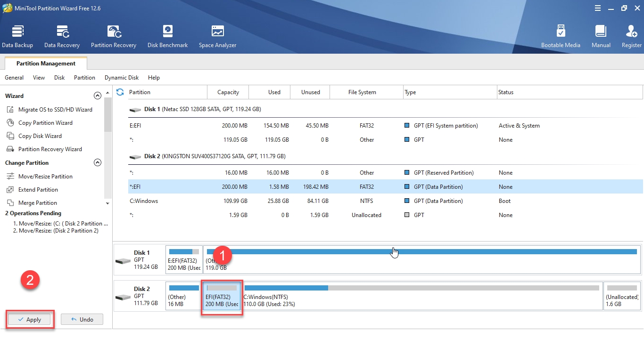This screenshot has width=644, height=339.
Task: Select the C:Windows partition row
Action: coord(385,201)
